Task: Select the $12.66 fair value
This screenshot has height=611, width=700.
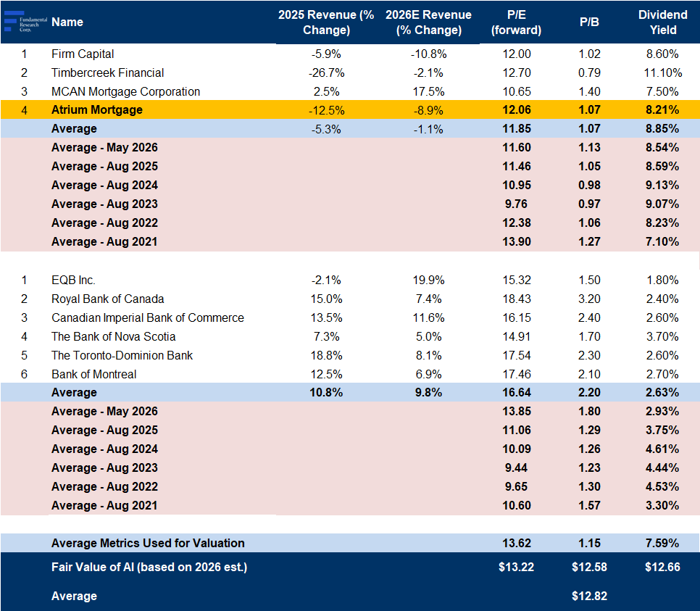Action: [x=662, y=568]
